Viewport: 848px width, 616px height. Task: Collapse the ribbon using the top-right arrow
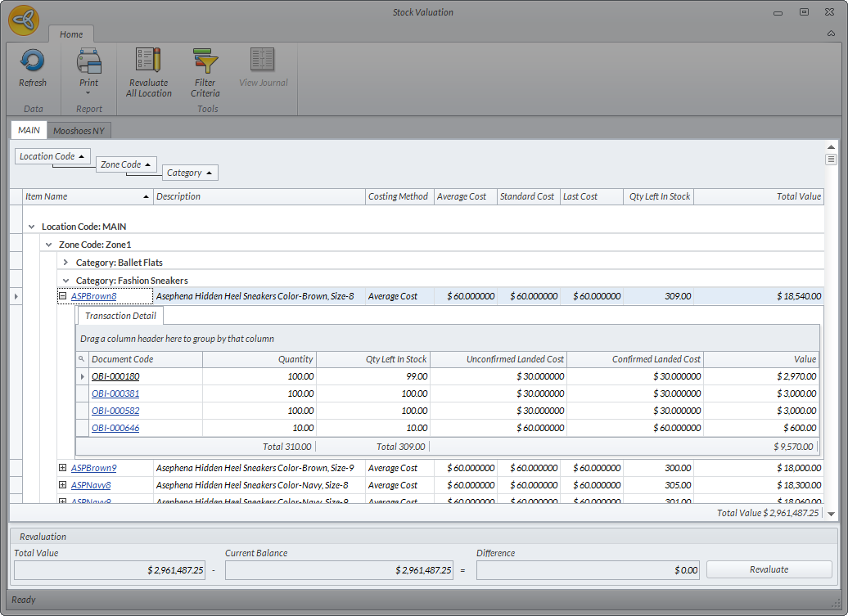831,34
